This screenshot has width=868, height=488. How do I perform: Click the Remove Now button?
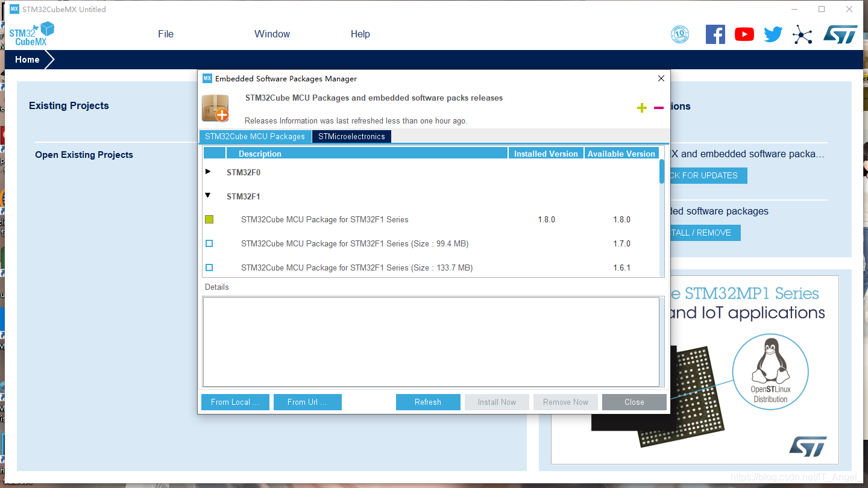click(x=565, y=402)
